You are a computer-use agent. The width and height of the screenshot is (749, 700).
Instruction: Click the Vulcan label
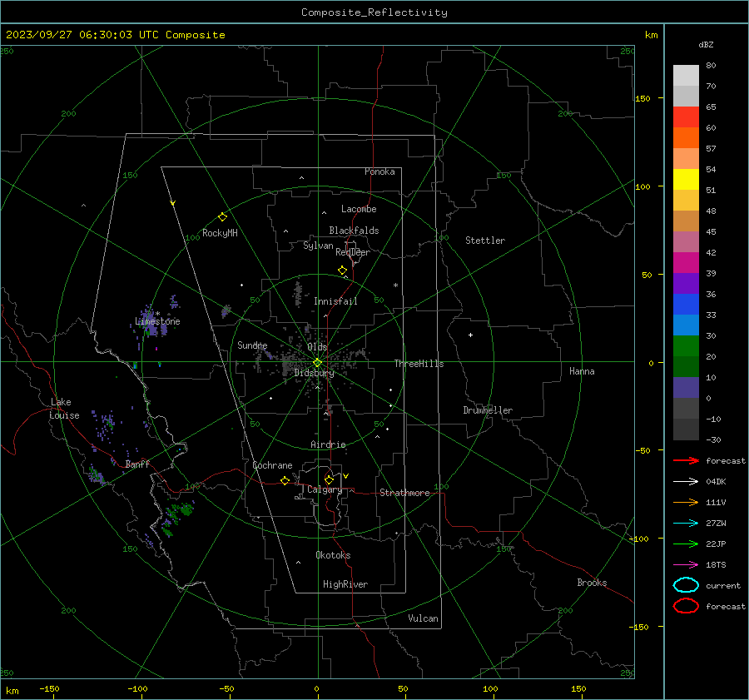tap(423, 618)
